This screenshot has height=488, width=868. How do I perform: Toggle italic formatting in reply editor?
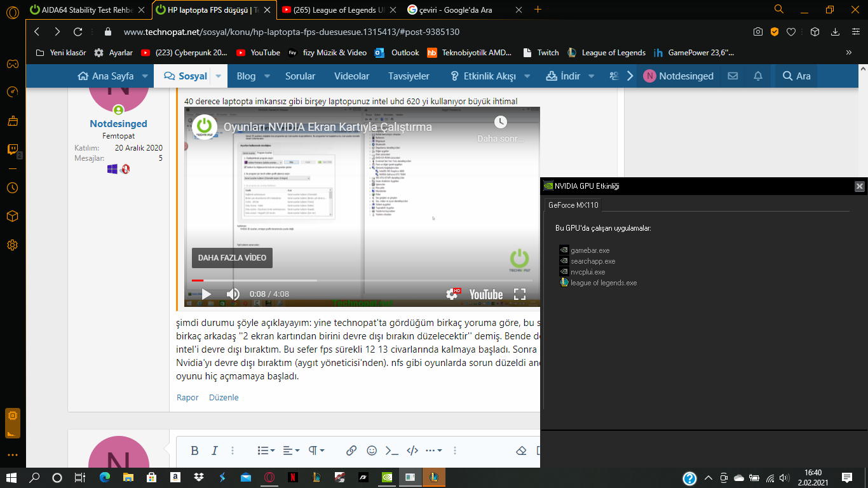pyautogui.click(x=214, y=451)
